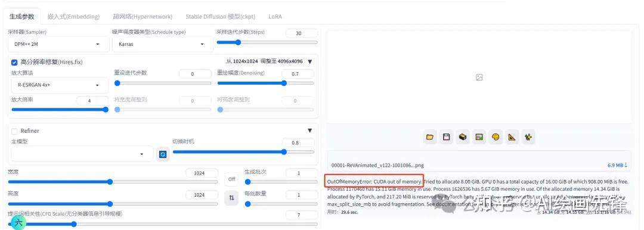Adjust the 采样迭代步数(Steps) slider
The height and width of the screenshot is (230, 644).
267,42
